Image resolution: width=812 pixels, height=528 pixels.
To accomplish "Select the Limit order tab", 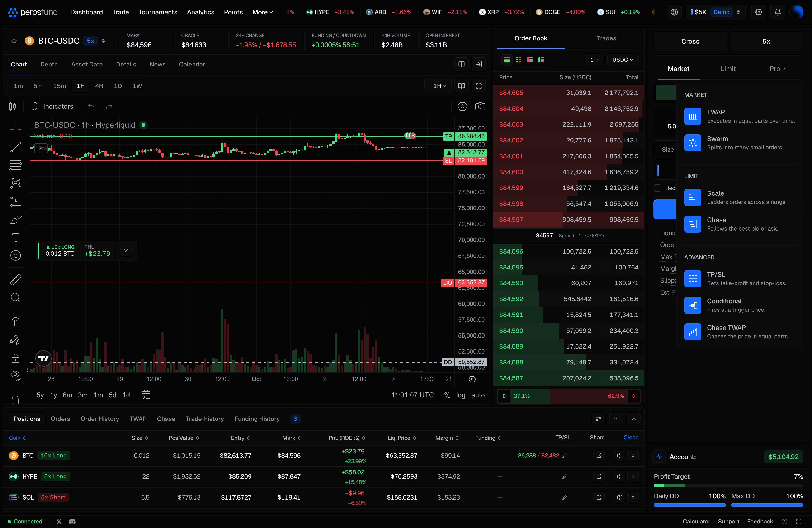I will click(x=728, y=69).
